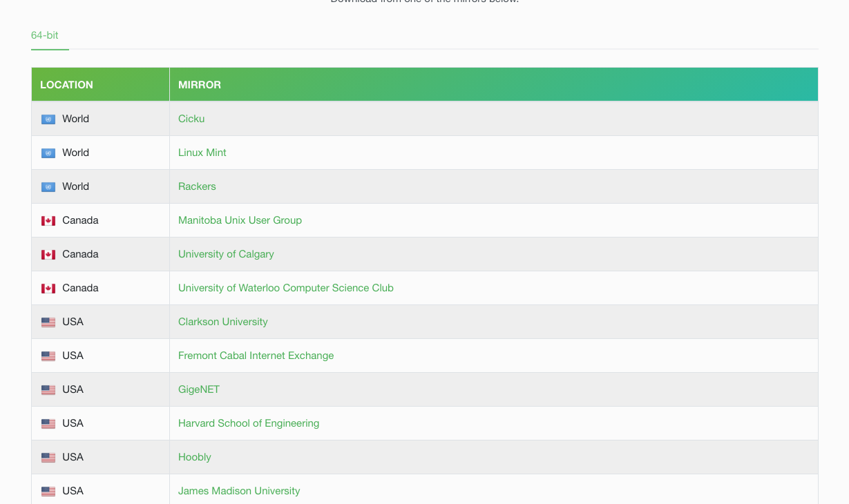
Task: Download from the Linux Mint mirror
Action: pos(202,153)
